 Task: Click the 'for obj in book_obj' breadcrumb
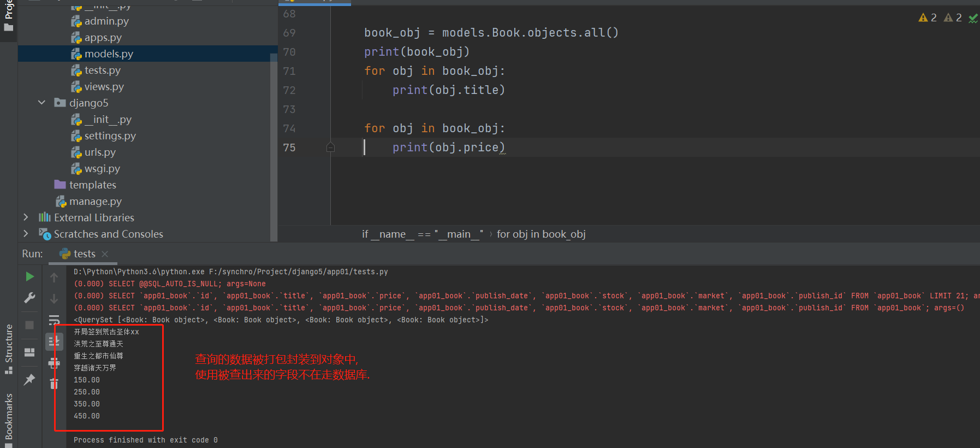click(541, 234)
